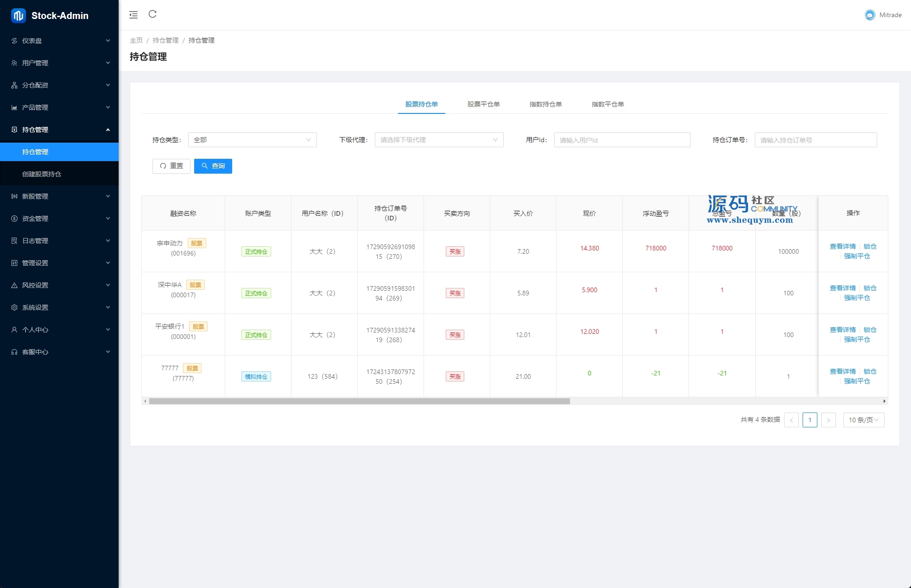Open the 持仓类型 dropdown
This screenshot has width=911, height=588.
point(252,140)
